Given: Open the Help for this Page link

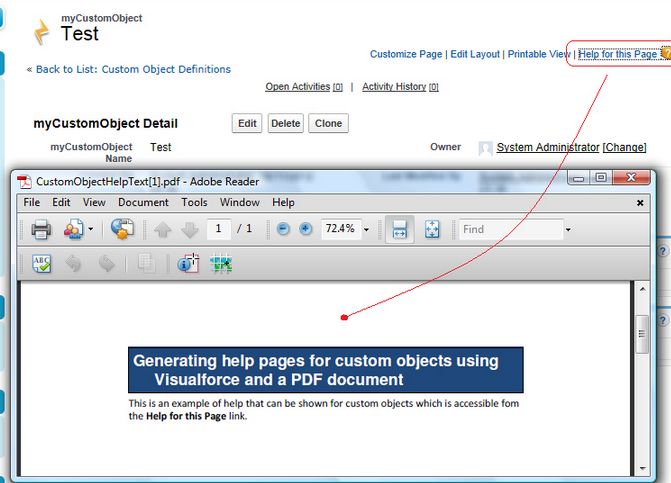Looking at the screenshot, I should click(618, 54).
